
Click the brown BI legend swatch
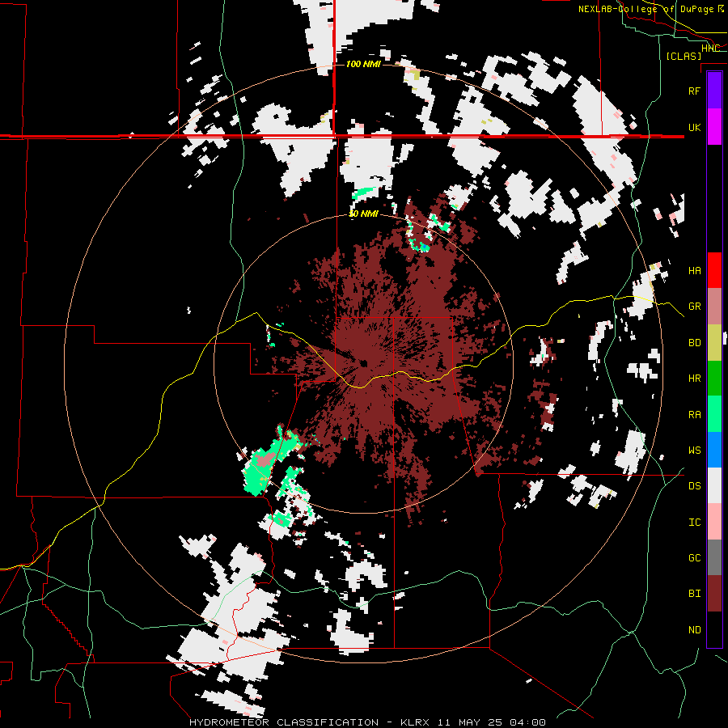[x=714, y=594]
